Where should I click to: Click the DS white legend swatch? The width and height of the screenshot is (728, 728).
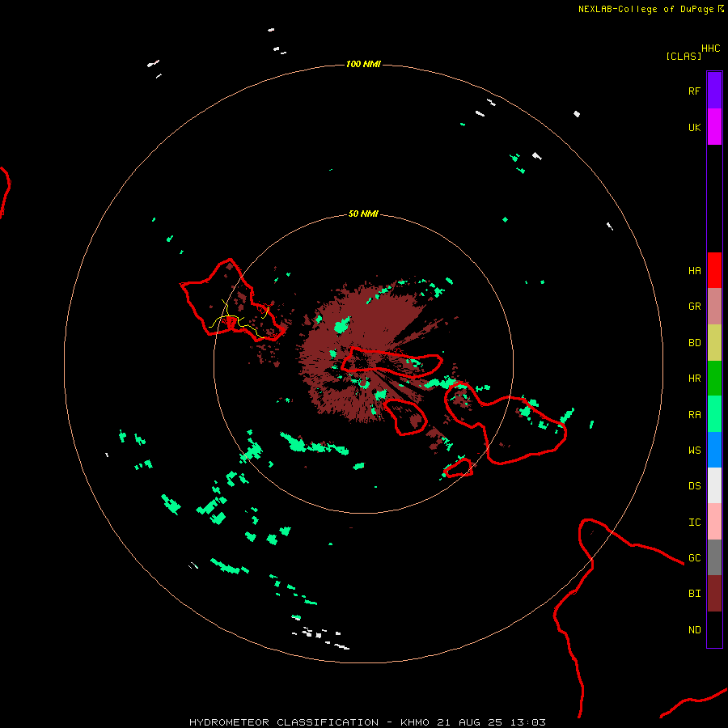coord(714,485)
